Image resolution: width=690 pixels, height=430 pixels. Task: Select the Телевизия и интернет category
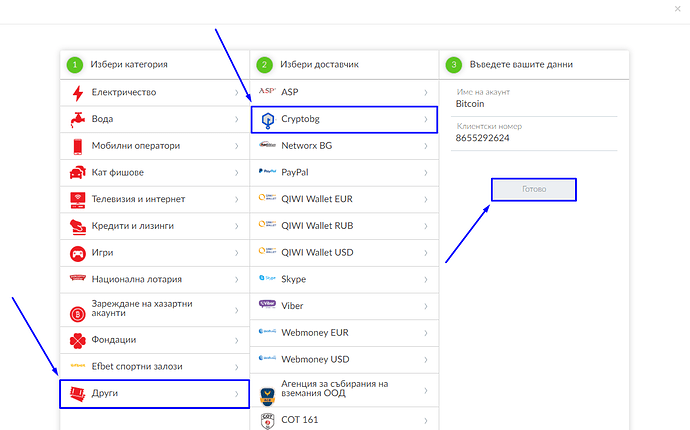coord(154,199)
